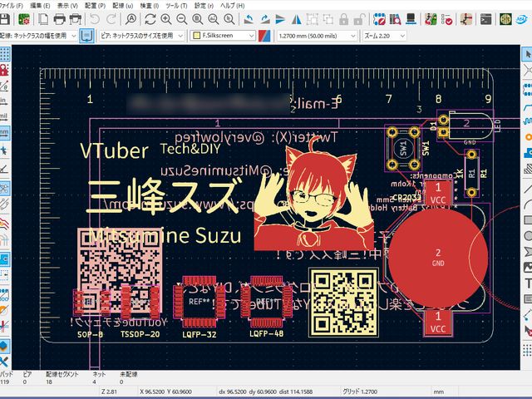Toggle the grid display button
This screenshot has height=399, width=532.
(5, 54)
